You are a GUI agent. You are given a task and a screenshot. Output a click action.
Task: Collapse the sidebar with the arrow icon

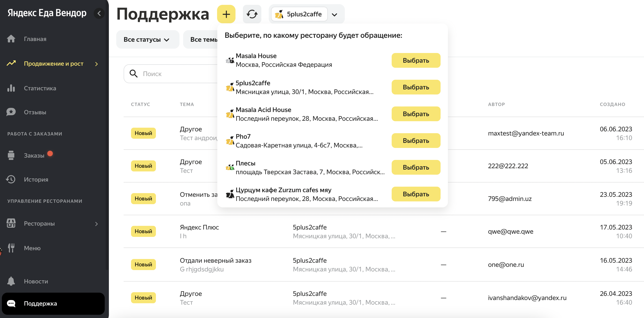point(99,14)
